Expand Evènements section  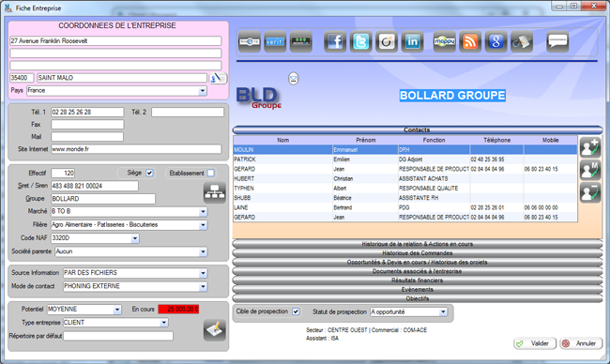coord(418,289)
